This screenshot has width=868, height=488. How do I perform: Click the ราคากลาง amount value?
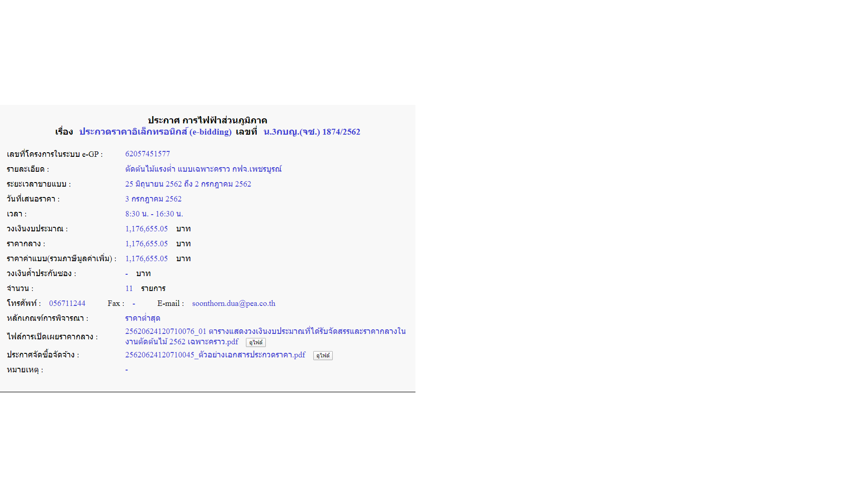(x=146, y=244)
